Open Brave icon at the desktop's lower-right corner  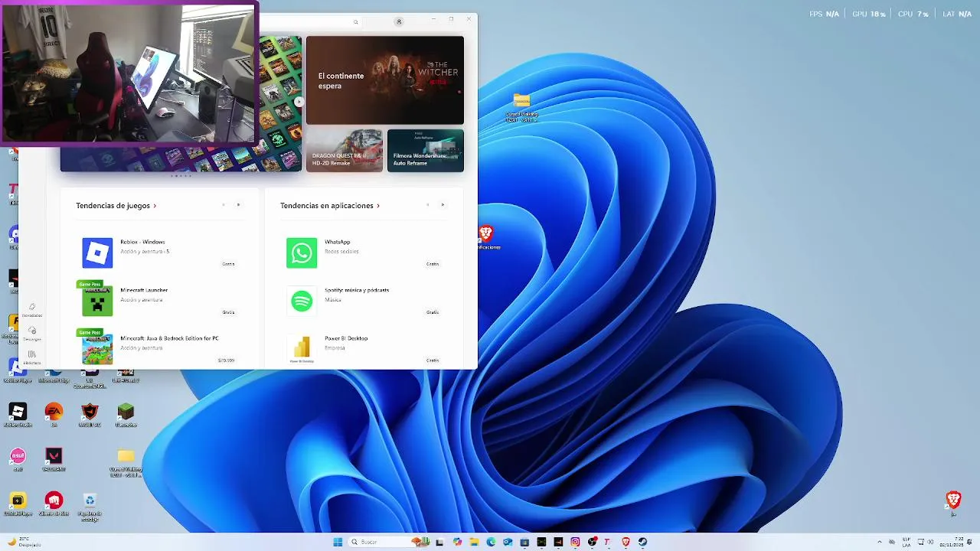coord(953,503)
